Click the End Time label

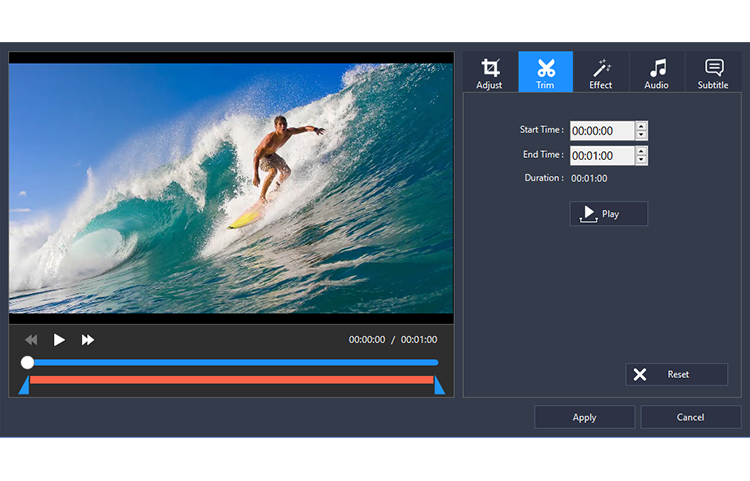(543, 154)
